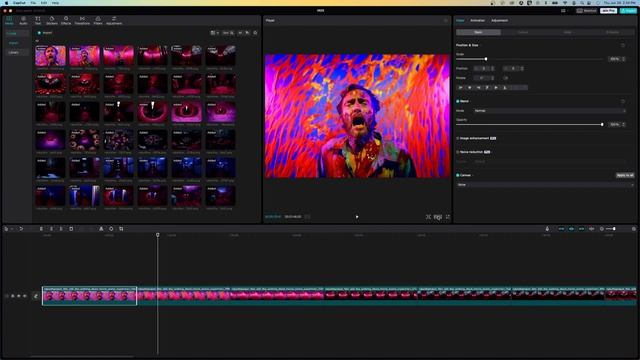Adjust the Scale slider handle
This screenshot has width=640, height=360.
(x=486, y=59)
